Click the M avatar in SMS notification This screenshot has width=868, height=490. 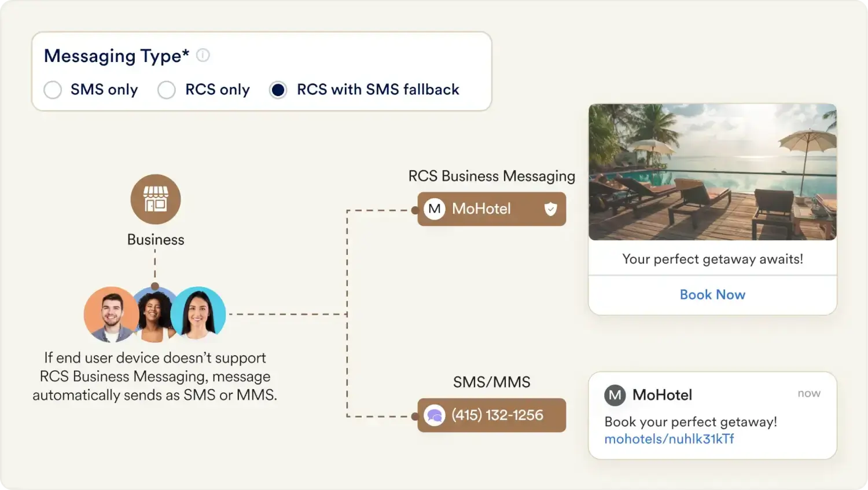(615, 396)
